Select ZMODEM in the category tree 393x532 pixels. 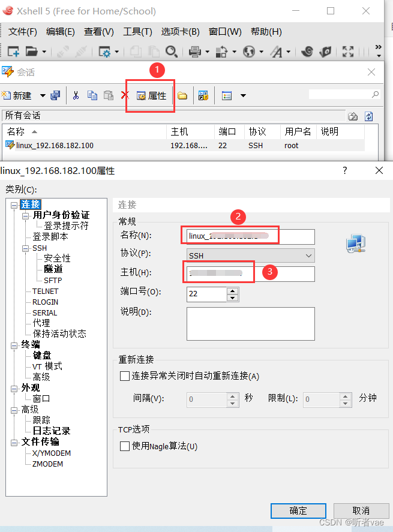coord(47,464)
